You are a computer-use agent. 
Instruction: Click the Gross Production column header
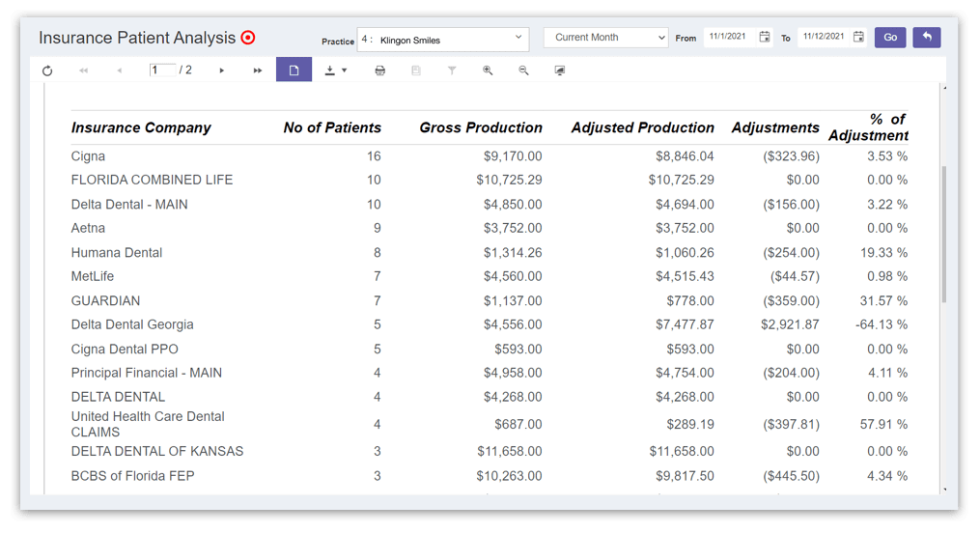click(481, 127)
